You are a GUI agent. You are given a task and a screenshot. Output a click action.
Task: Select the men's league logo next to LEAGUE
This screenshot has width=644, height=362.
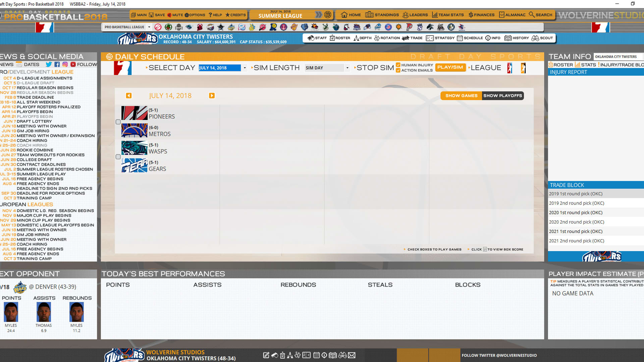509,68
